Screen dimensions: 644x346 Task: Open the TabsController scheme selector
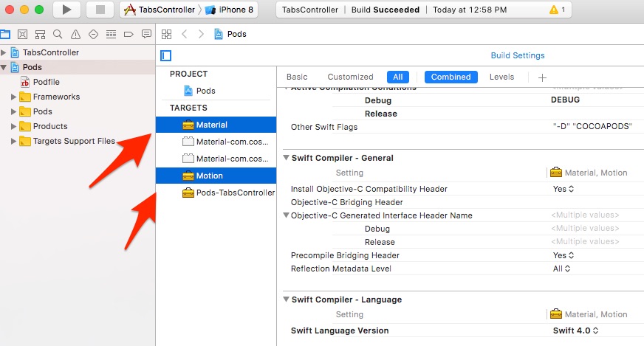(160, 10)
